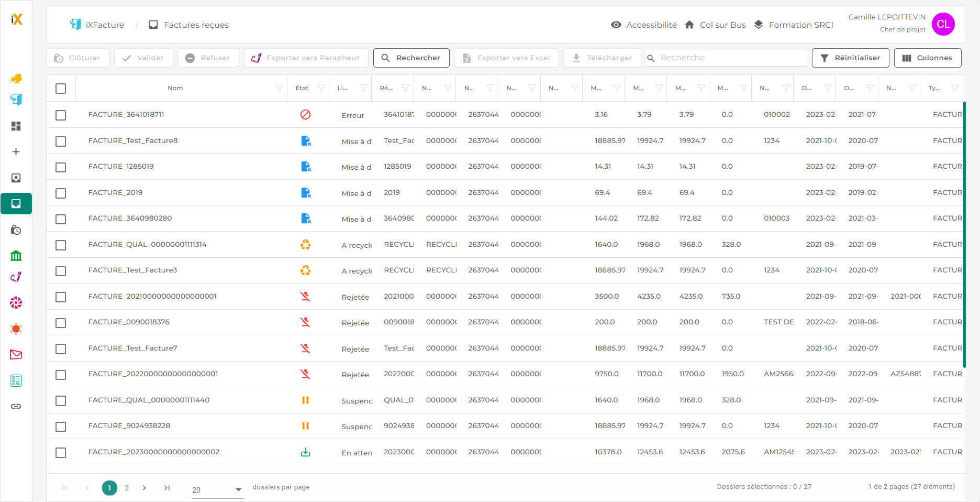Click the filter icon in Nom column header
Screen dimensions: 980x502
pyautogui.click(x=279, y=88)
